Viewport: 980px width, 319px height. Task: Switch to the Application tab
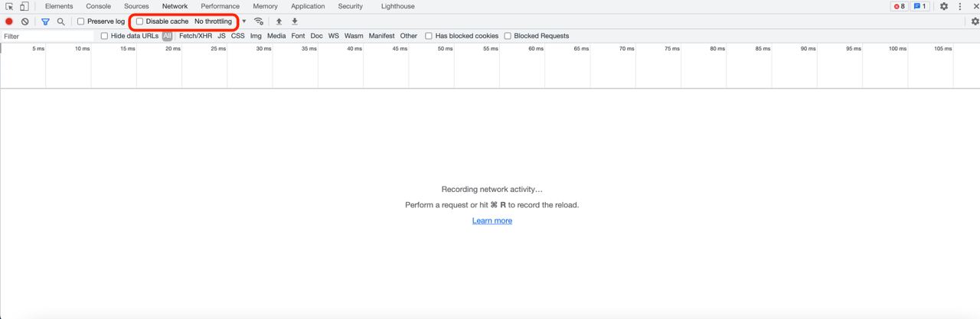click(308, 6)
